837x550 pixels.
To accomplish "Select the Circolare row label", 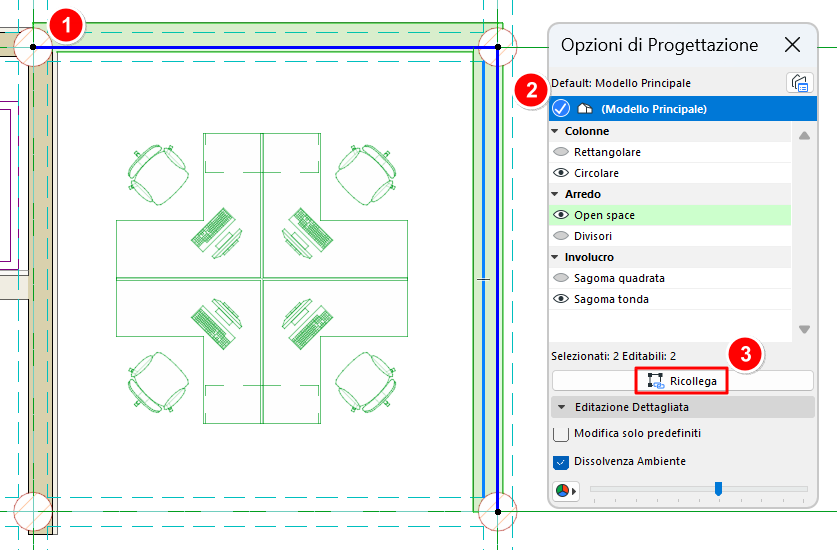I will 596,173.
